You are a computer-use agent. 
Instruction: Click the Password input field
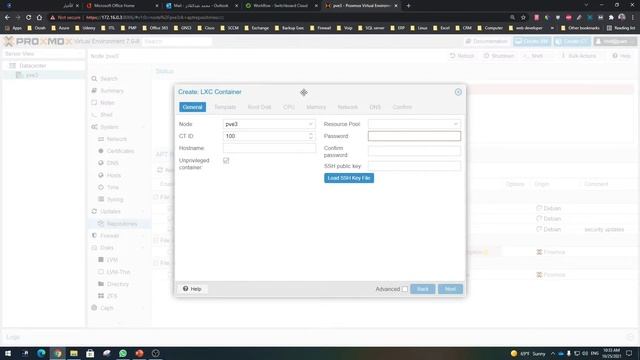click(x=414, y=136)
